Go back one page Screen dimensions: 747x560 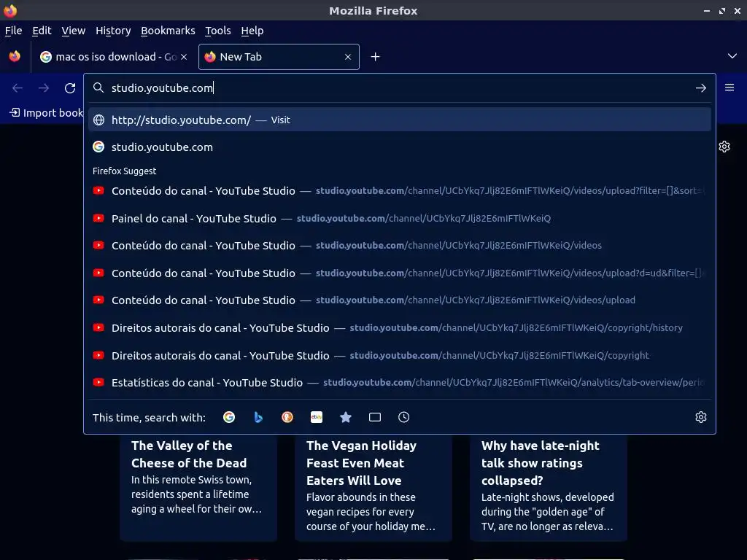pos(18,88)
